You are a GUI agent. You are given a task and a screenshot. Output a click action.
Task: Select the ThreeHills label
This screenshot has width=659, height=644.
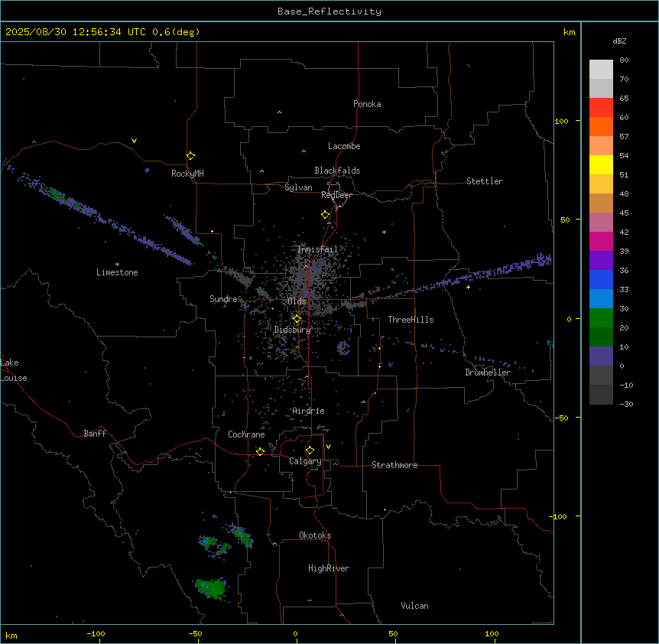411,320
